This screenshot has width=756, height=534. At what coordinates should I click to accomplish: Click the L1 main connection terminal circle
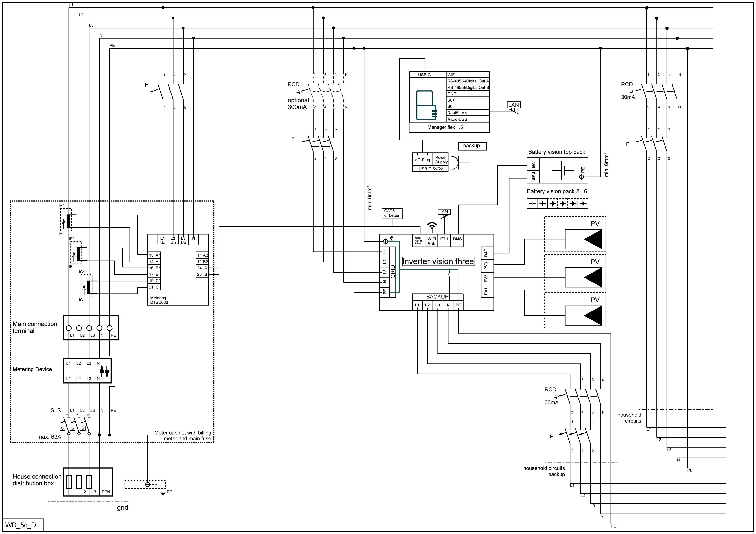[x=69, y=328]
